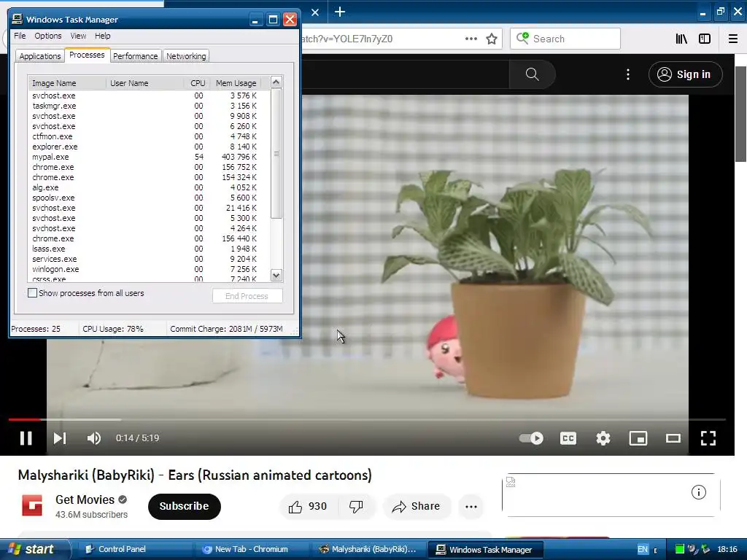The height and width of the screenshot is (560, 747).
Task: Close the current browser tab
Action: pos(315,12)
